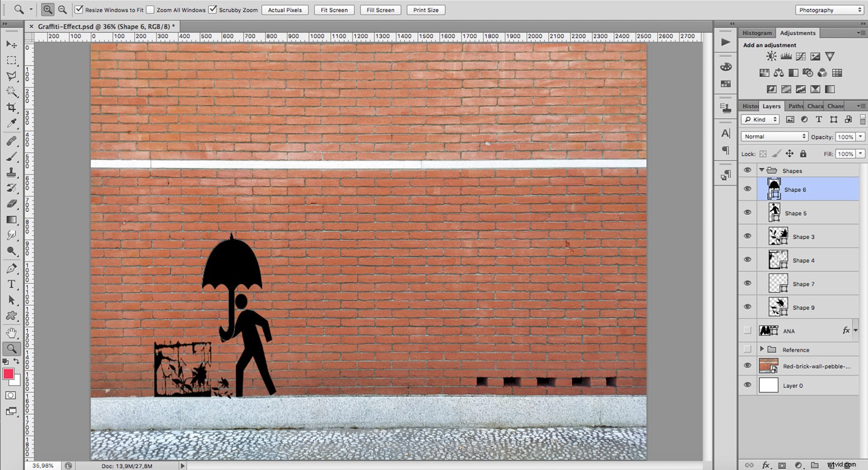Screen dimensions: 868x470
Task: Disable the Scrubby Zoom checkbox
Action: pos(212,10)
